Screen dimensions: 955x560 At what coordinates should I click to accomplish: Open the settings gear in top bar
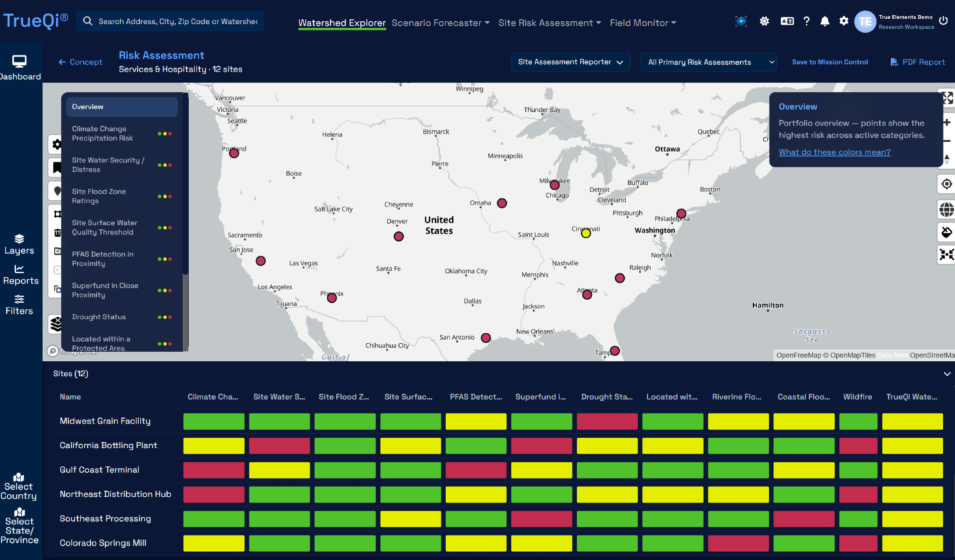[844, 21]
